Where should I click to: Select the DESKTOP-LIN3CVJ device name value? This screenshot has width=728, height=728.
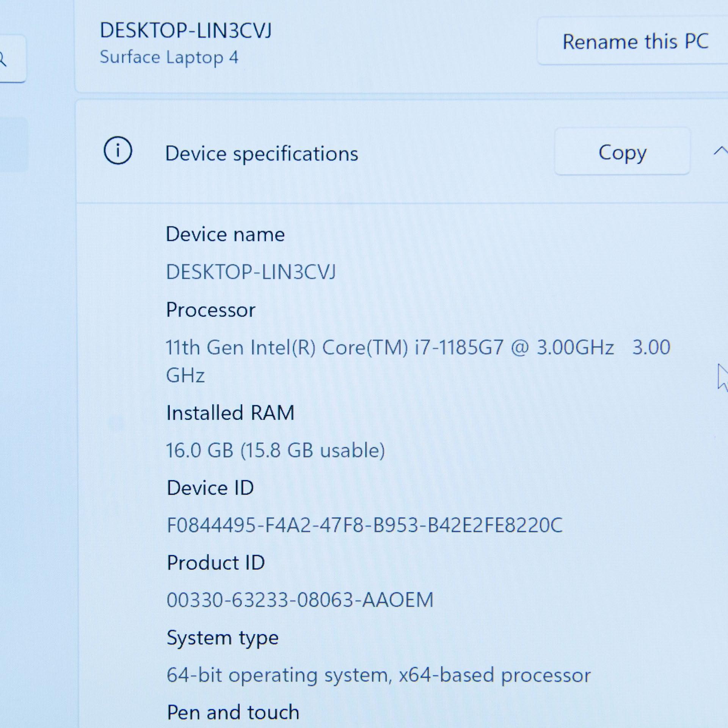click(x=251, y=272)
